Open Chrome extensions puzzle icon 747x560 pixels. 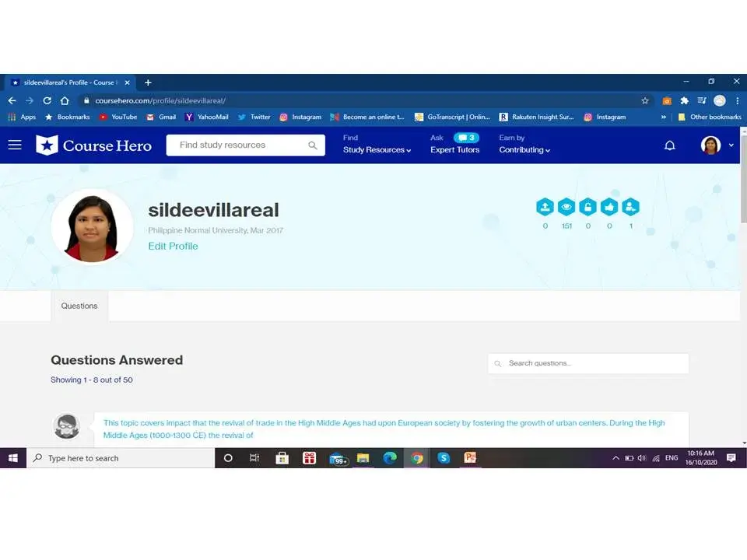[684, 100]
